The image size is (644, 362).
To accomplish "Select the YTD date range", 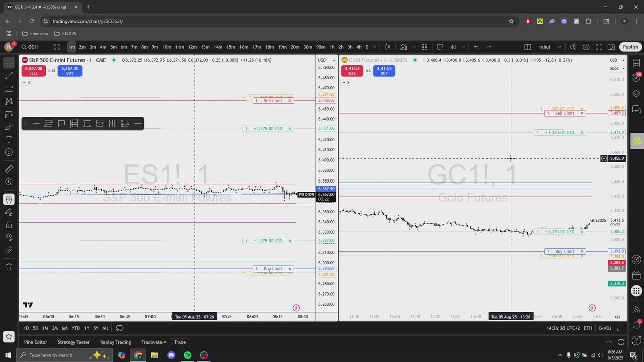I will coord(75,328).
